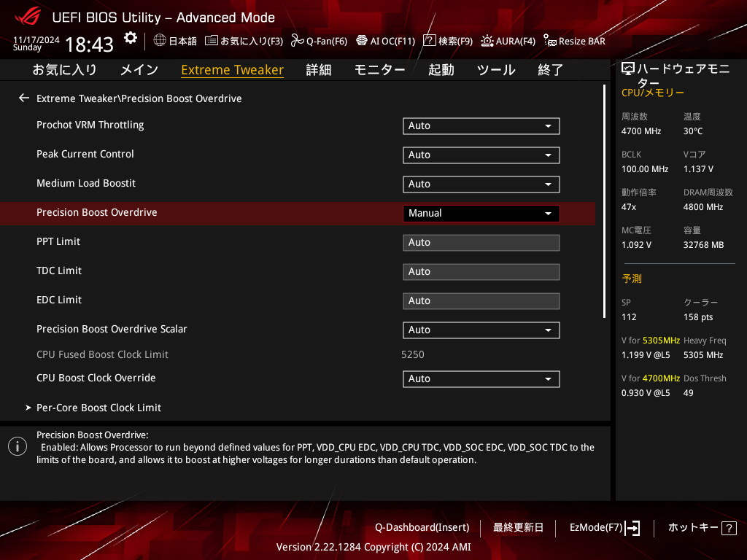Switch to the メイン tab
This screenshot has width=747, height=560.
(139, 69)
